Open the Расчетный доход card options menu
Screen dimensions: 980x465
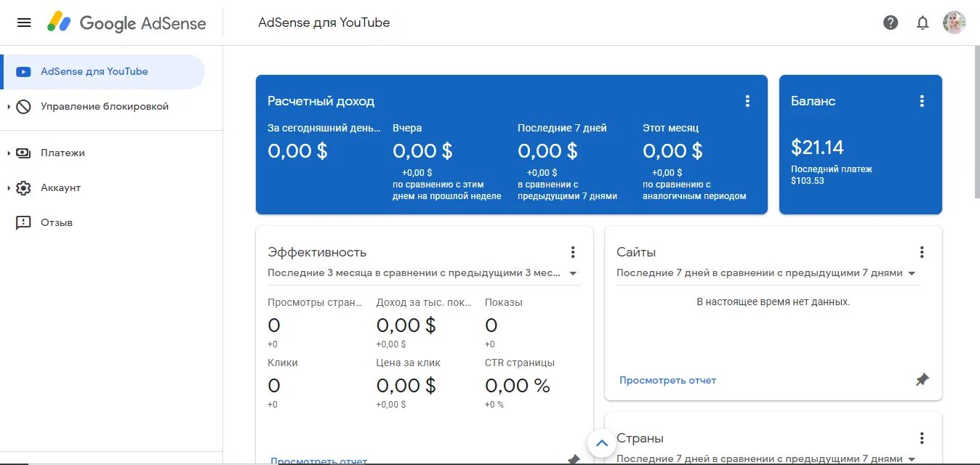[x=747, y=101]
